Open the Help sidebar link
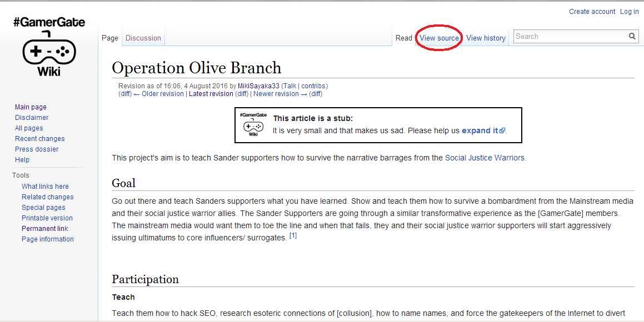644x322 pixels. 22,160
